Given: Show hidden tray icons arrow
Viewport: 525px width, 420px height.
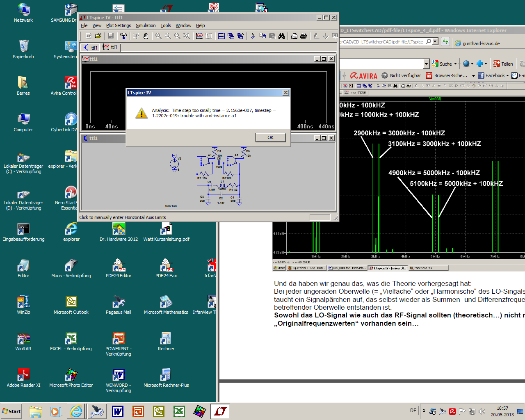Looking at the screenshot, I should pos(424,411).
